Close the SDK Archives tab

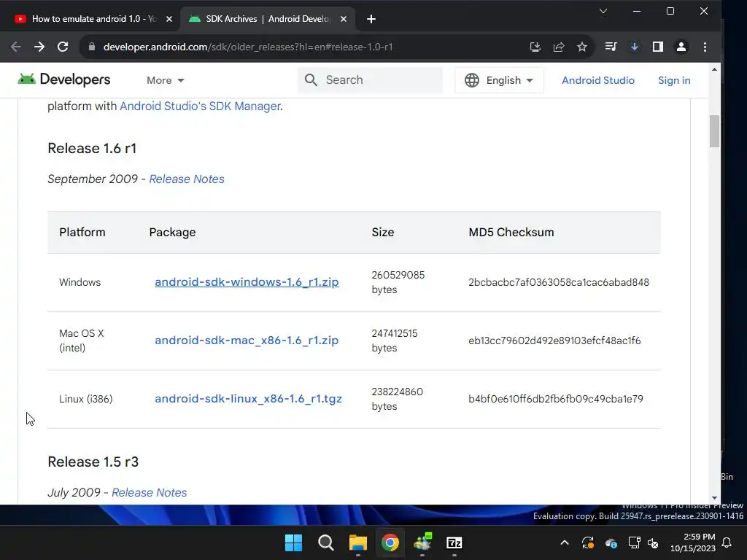point(344,19)
